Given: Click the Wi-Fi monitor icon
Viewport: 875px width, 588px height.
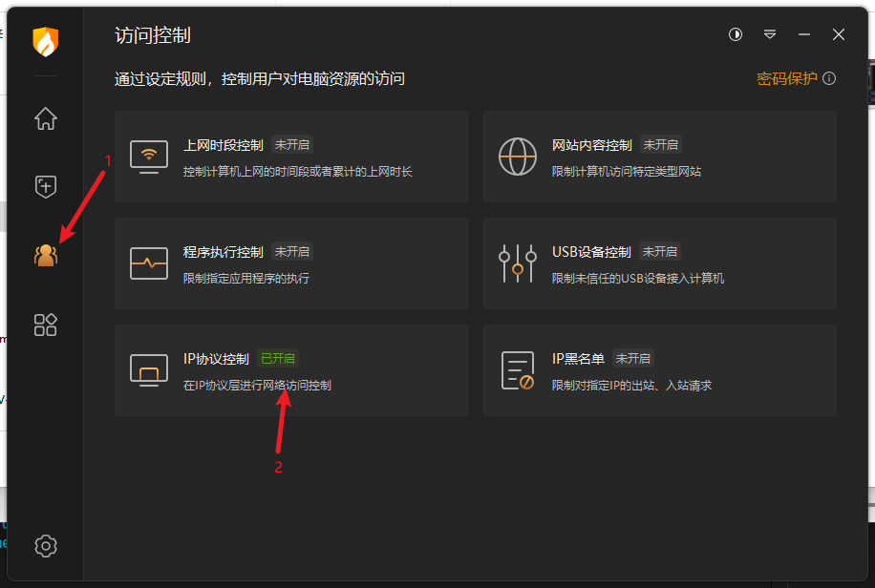Looking at the screenshot, I should pos(149,157).
